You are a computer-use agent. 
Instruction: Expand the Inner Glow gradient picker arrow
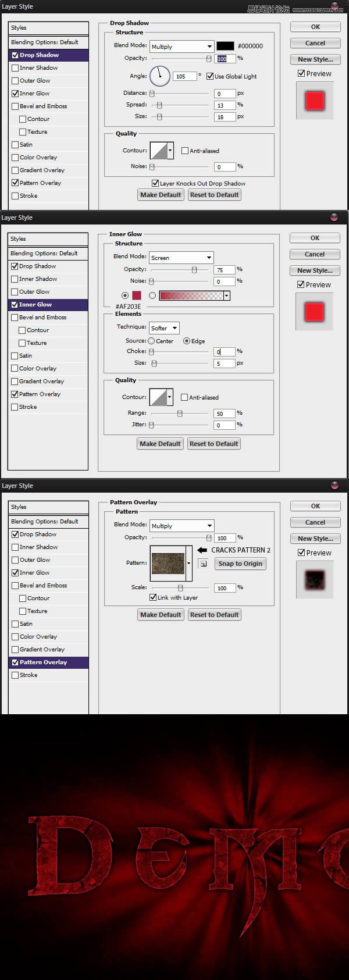click(x=227, y=295)
